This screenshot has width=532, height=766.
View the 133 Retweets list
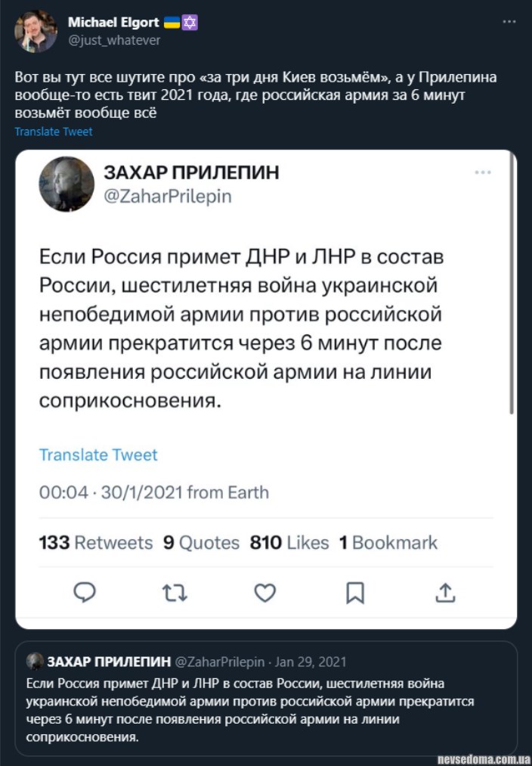coord(95,542)
